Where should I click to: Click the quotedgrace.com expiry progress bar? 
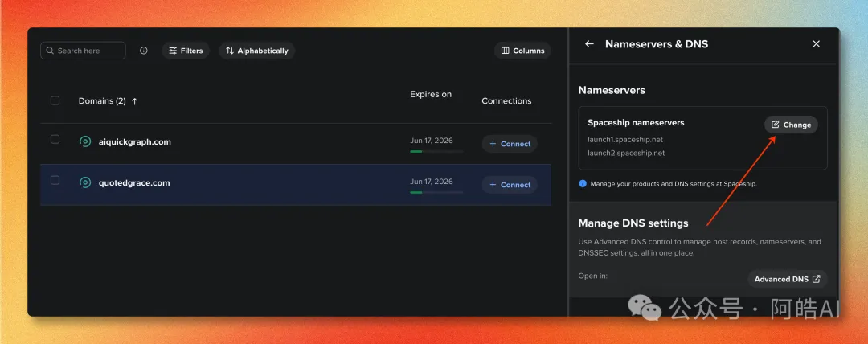[x=436, y=192]
